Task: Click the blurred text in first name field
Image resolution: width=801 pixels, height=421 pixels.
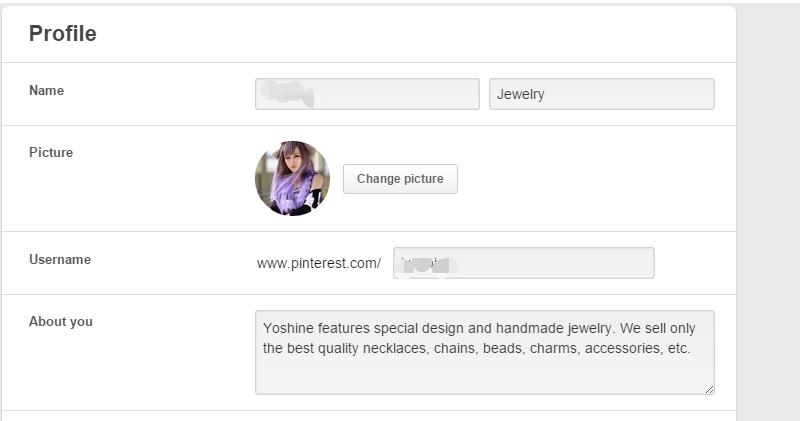Action: pos(287,94)
